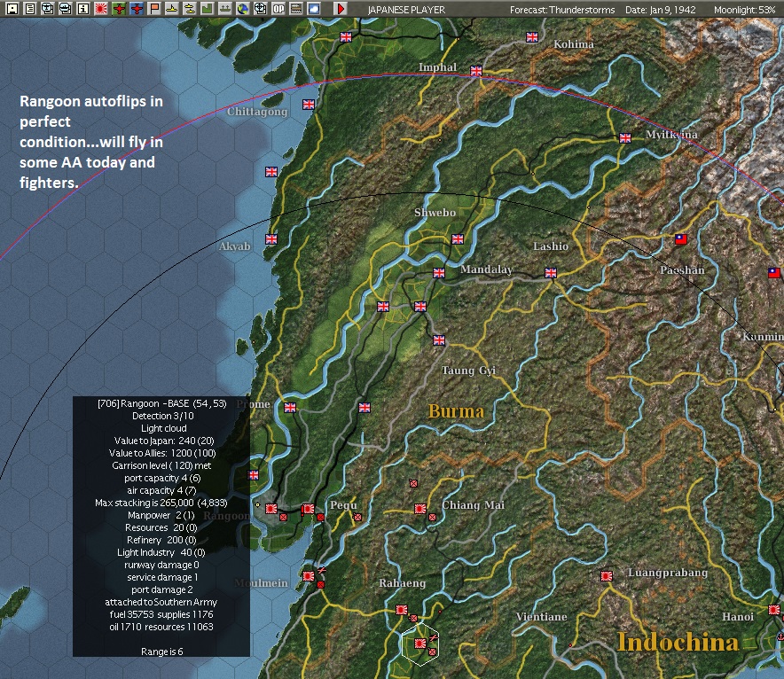Toggle the cloud weather icon
The image size is (784, 679).
(x=314, y=9)
